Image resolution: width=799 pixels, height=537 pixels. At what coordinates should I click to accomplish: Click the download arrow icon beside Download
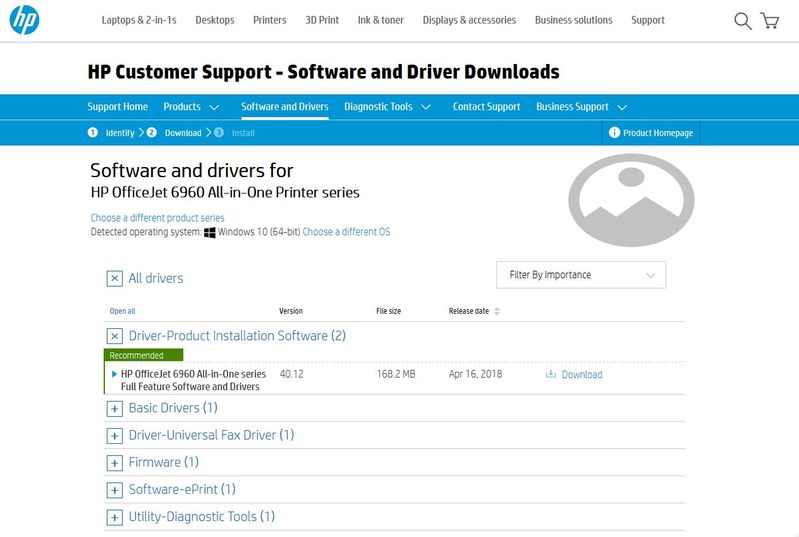[551, 375]
